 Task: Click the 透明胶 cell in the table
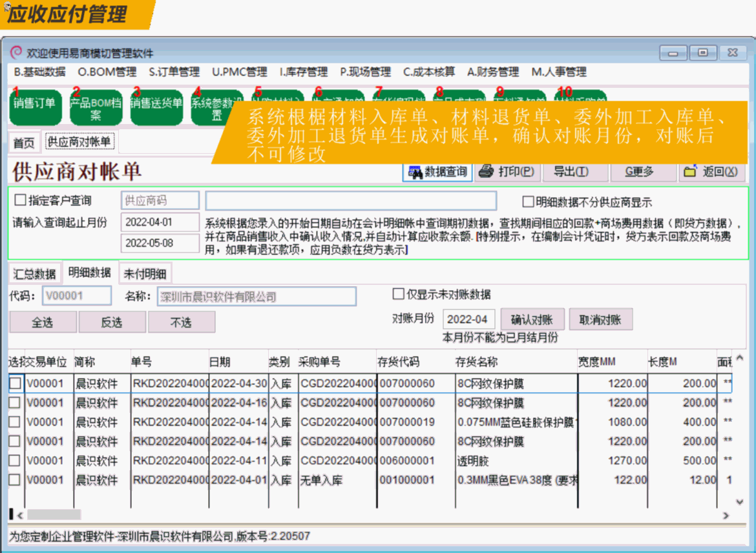(516, 461)
